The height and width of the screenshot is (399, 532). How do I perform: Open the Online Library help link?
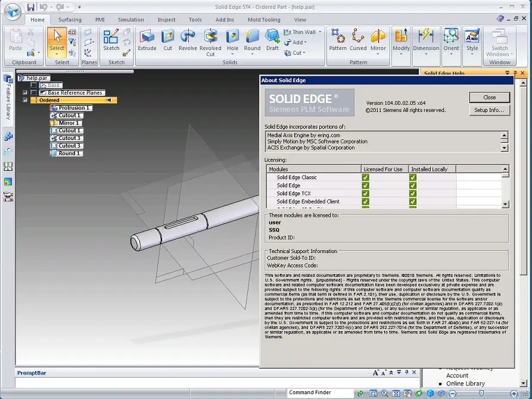point(465,384)
